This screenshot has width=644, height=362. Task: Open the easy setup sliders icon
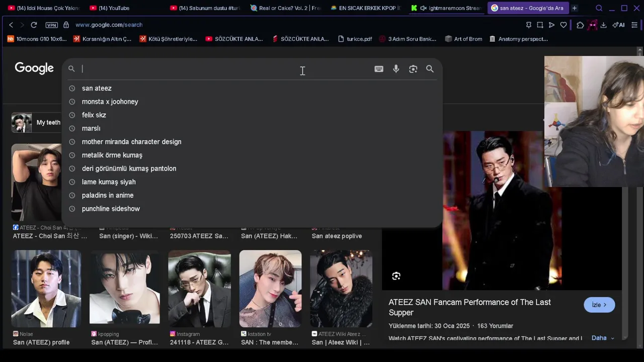tap(634, 25)
